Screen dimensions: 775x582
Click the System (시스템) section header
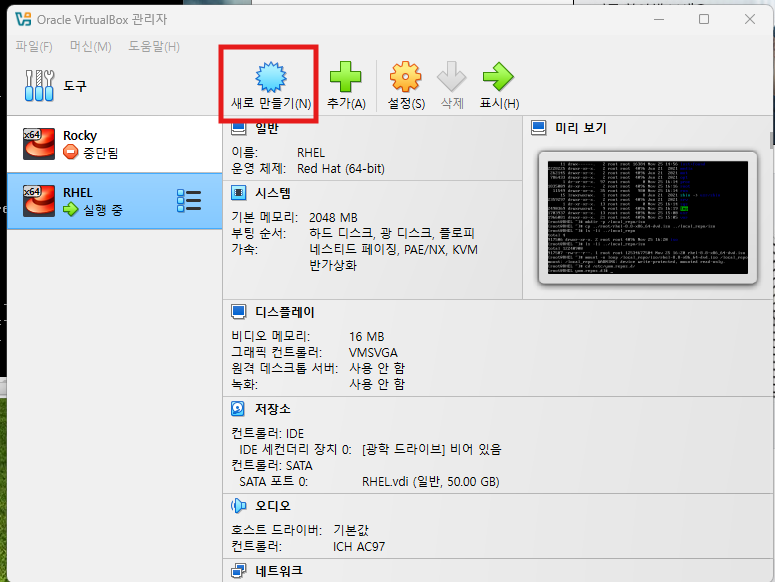pyautogui.click(x=273, y=193)
